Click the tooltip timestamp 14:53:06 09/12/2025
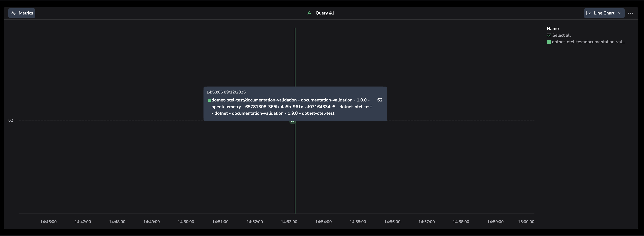 (226, 92)
